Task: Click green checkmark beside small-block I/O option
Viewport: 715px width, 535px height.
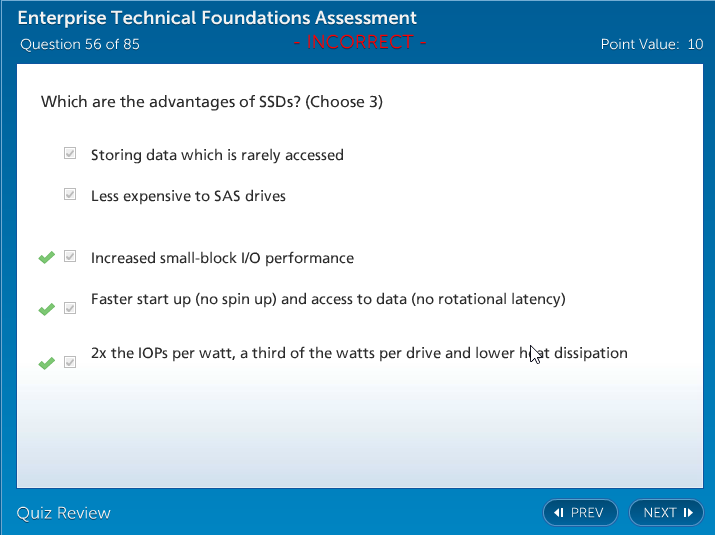Action: pos(46,258)
